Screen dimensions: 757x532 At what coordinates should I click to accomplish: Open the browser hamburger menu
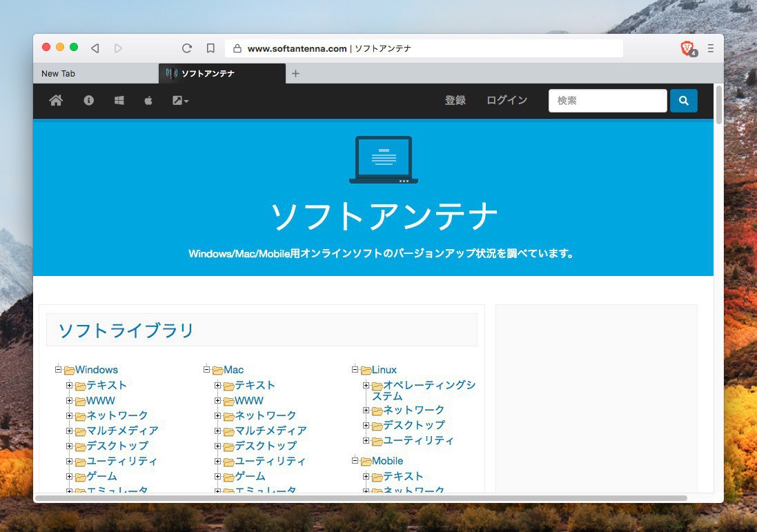[x=711, y=48]
